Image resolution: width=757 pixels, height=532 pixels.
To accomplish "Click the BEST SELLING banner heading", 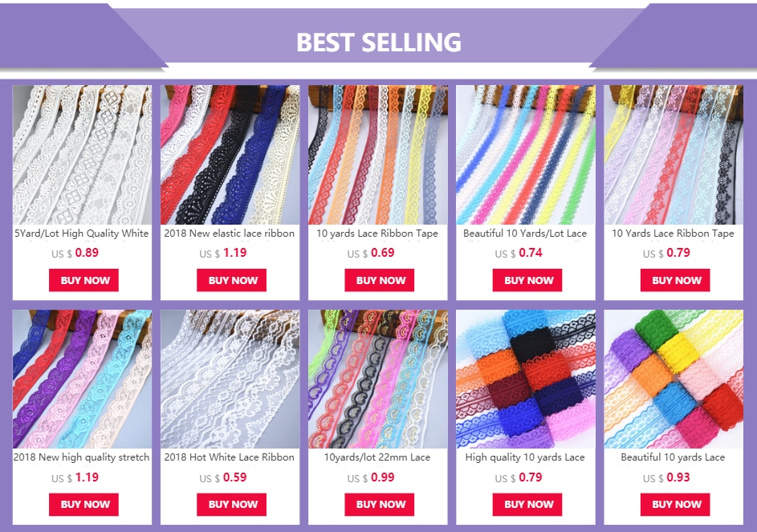I will tap(379, 42).
